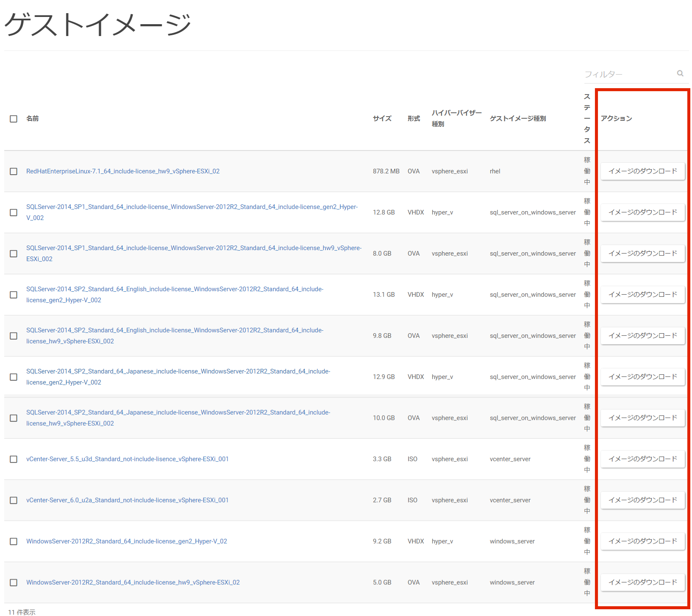Download the RedHatEnterpriseLinux image via イメージのダウンロード
The height and width of the screenshot is (616, 692).
643,171
